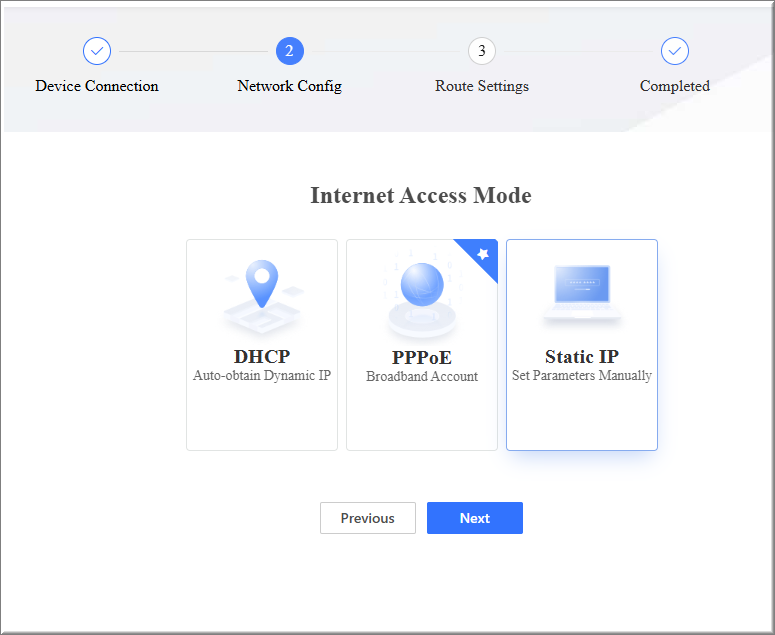Viewport: 775px width, 635px height.
Task: Click the Completed checkmark step circle
Action: (x=675, y=51)
